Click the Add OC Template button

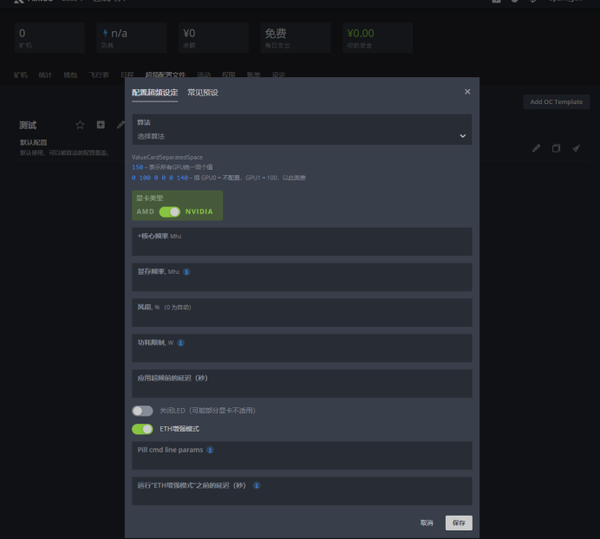(556, 102)
